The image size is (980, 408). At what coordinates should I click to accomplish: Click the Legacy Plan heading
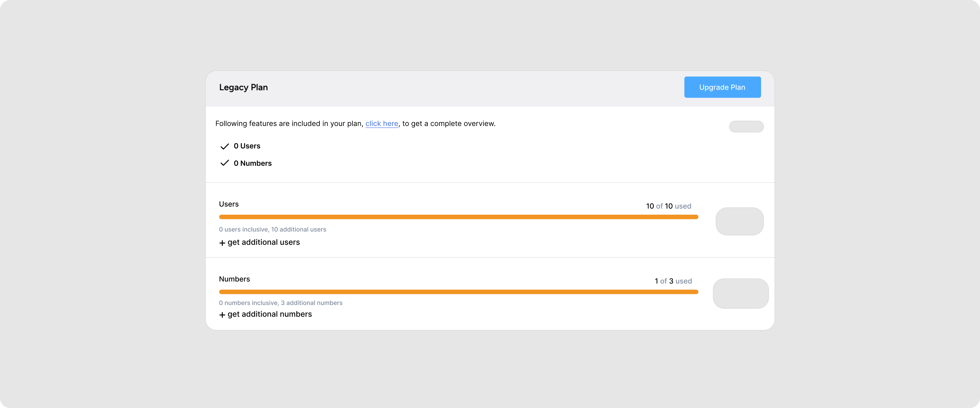[243, 87]
